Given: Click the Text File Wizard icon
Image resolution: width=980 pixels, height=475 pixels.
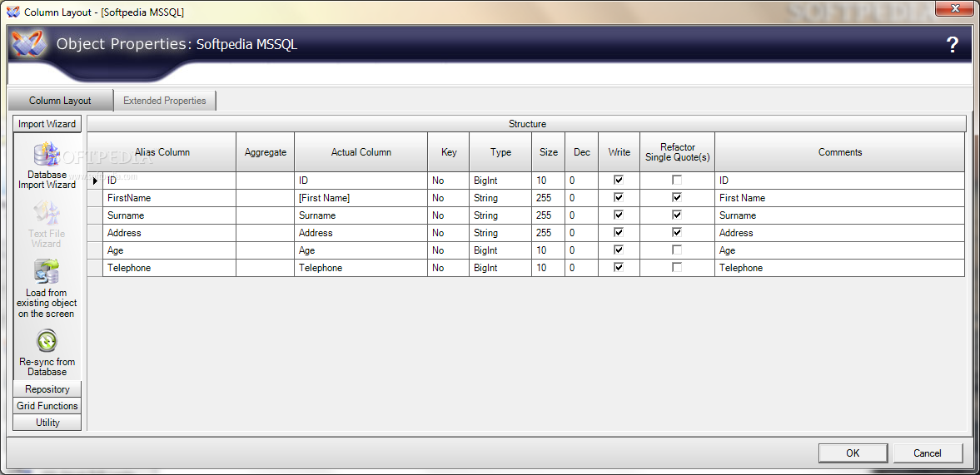Looking at the screenshot, I should [47, 213].
